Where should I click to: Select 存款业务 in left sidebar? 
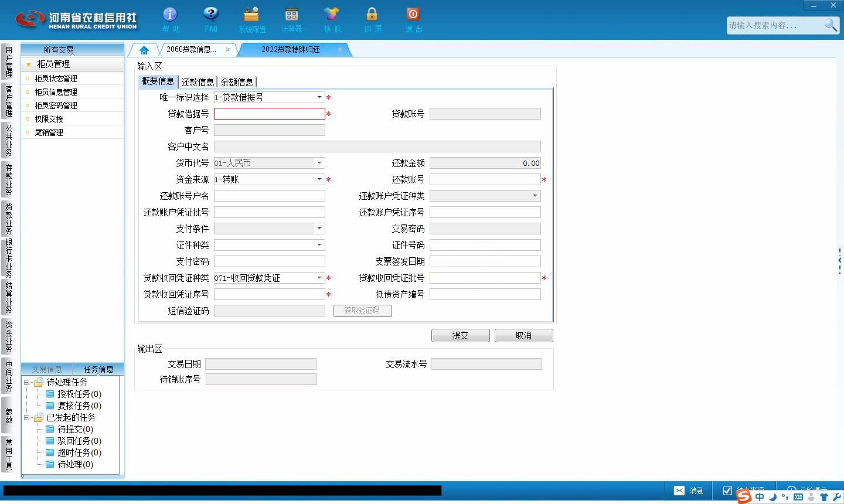tap(9, 179)
